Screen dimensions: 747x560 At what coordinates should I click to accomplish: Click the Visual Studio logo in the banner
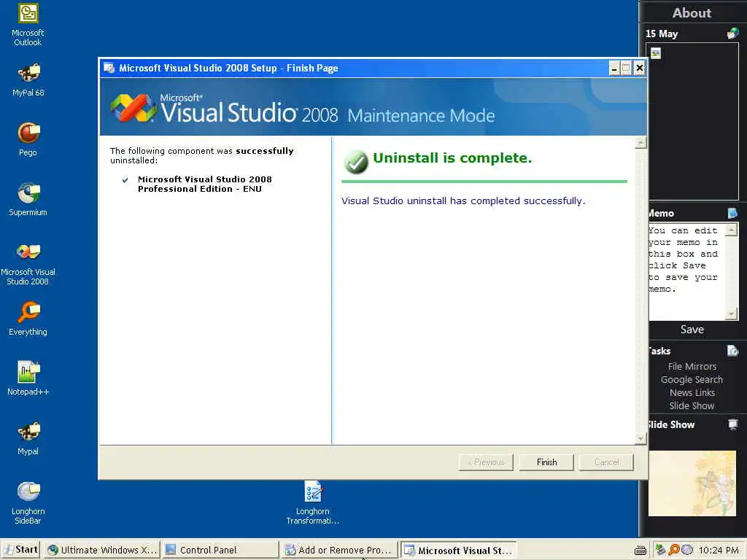point(134,108)
